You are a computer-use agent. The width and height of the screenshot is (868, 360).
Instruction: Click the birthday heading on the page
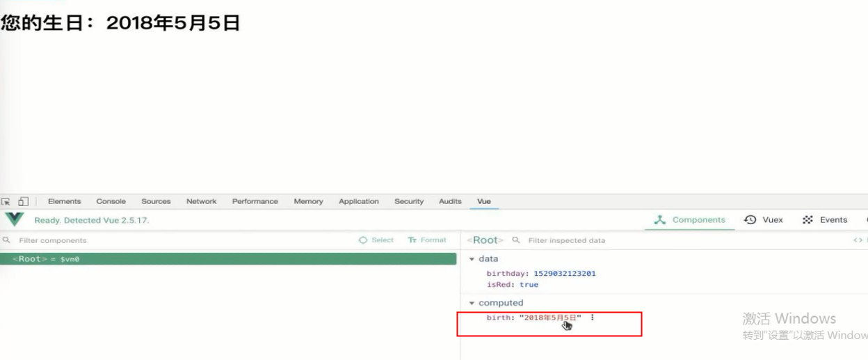tap(120, 22)
